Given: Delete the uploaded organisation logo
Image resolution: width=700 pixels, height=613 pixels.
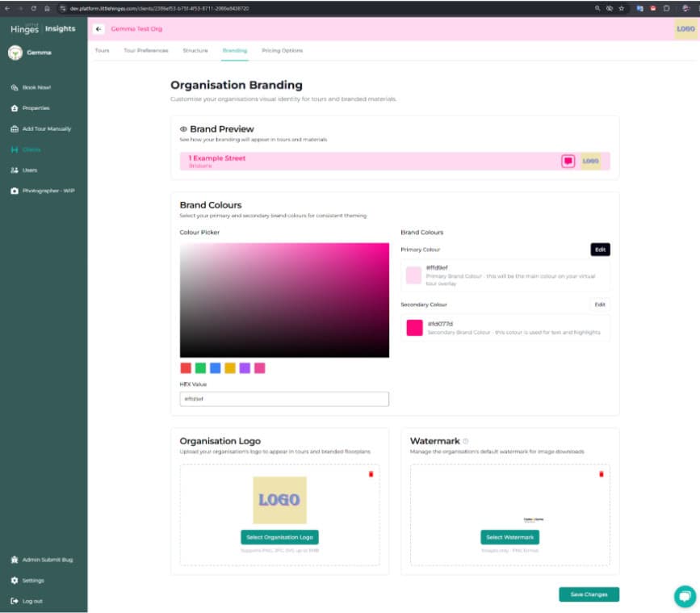Looking at the screenshot, I should 371,475.
